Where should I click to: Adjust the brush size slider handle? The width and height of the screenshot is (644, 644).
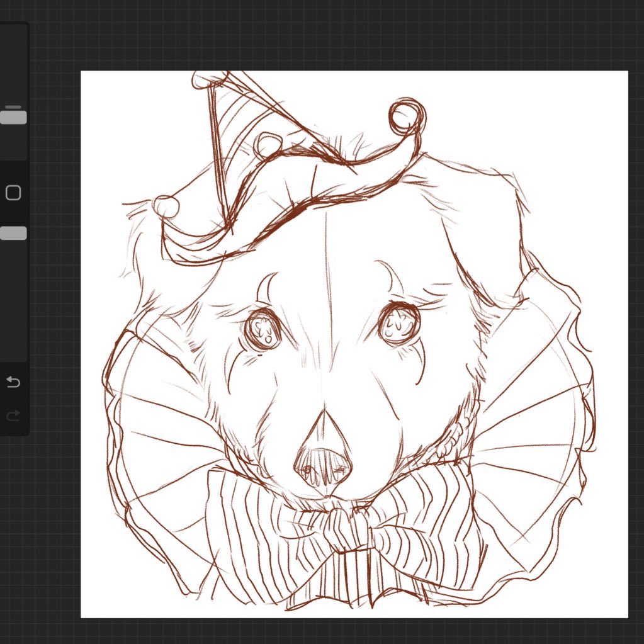click(x=13, y=117)
